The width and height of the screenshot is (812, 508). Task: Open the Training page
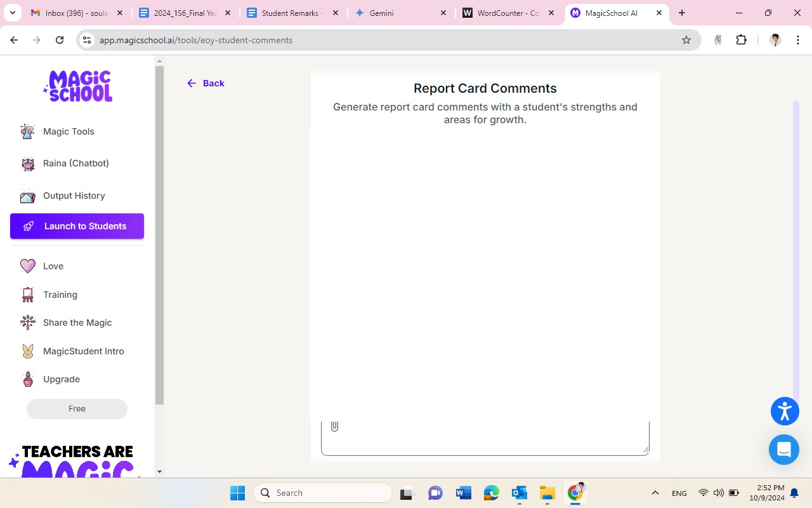click(x=60, y=295)
